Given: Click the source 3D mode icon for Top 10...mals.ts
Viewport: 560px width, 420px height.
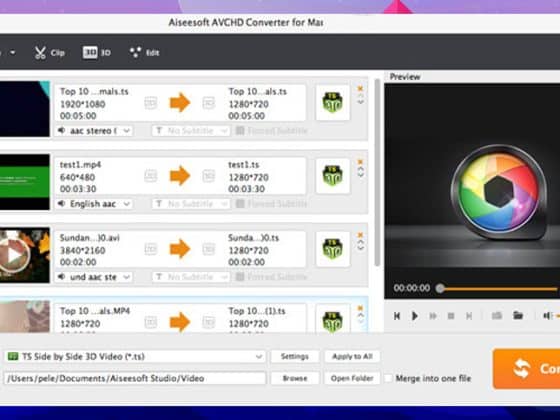Looking at the screenshot, I should pos(151,103).
